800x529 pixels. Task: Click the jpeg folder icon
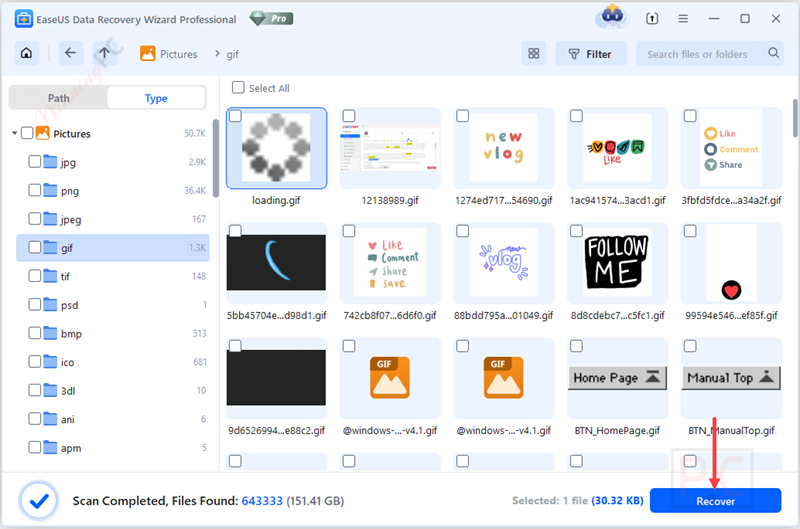point(50,219)
